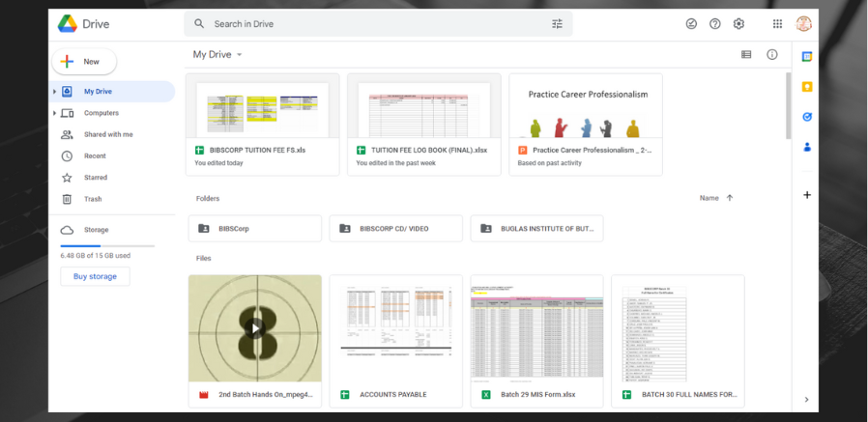The width and height of the screenshot is (868, 422).
Task: Open the Name sort dropdown
Action: (709, 198)
